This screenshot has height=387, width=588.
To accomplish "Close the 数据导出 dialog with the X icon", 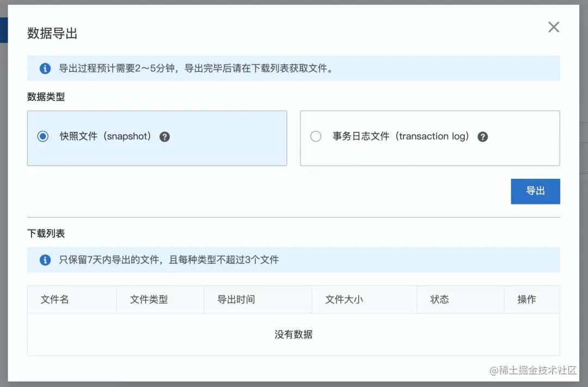I will tap(554, 27).
